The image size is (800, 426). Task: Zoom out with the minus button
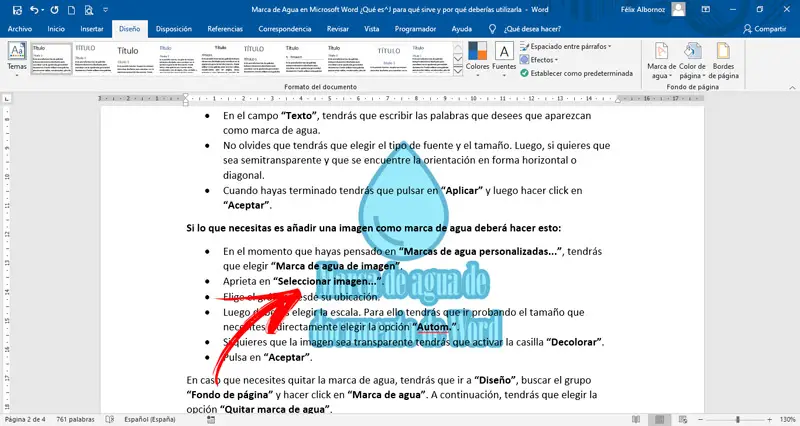click(701, 419)
